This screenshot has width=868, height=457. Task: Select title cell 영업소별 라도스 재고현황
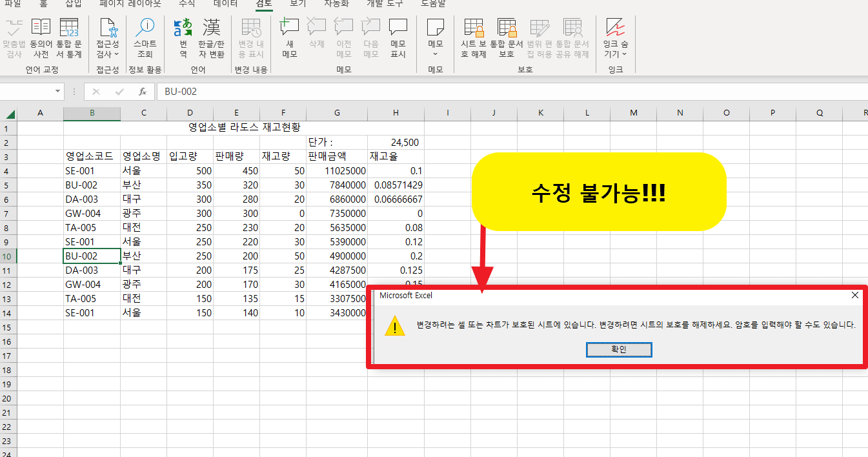pyautogui.click(x=244, y=128)
